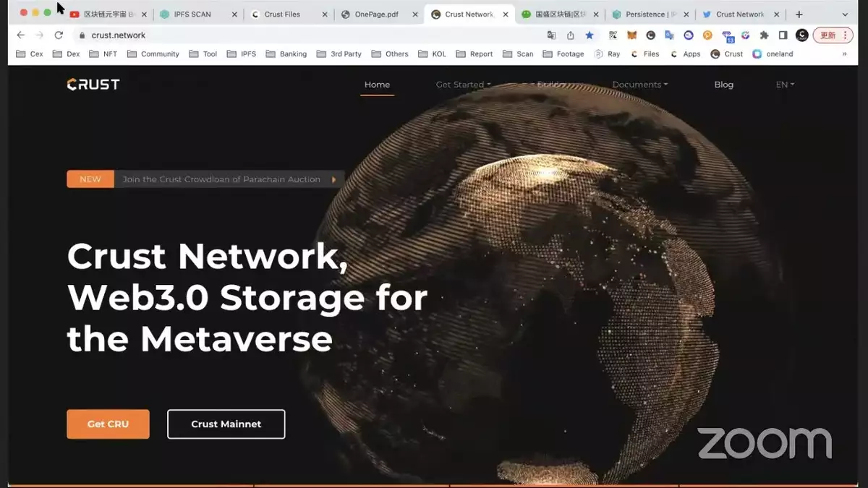Screen dimensions: 868x488
Task: Open the Blog page link
Action: point(724,85)
